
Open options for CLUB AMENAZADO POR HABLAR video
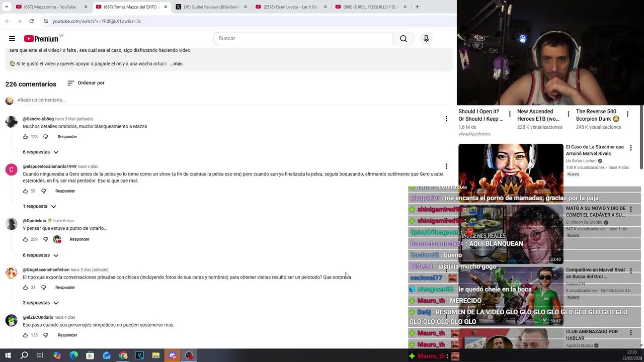coord(631,333)
